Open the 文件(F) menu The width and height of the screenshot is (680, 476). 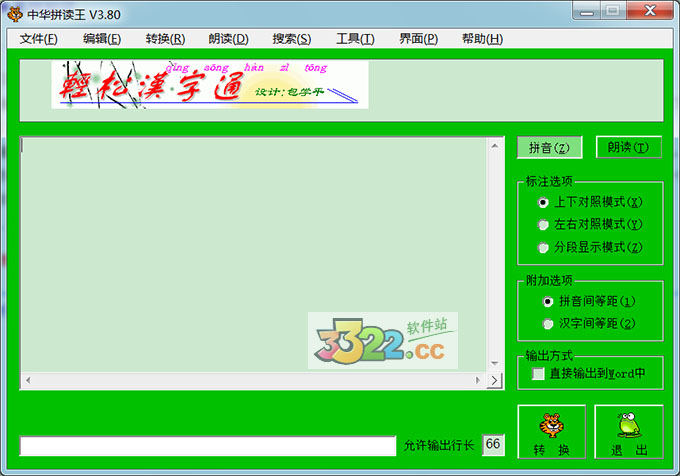tap(38, 39)
